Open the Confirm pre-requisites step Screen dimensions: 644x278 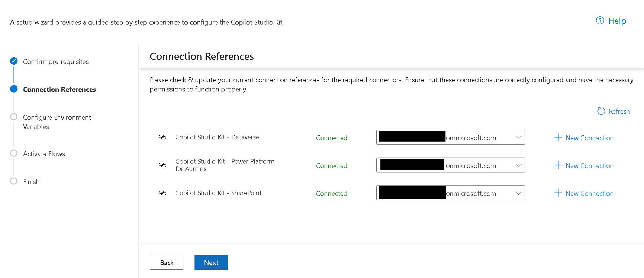[56, 62]
